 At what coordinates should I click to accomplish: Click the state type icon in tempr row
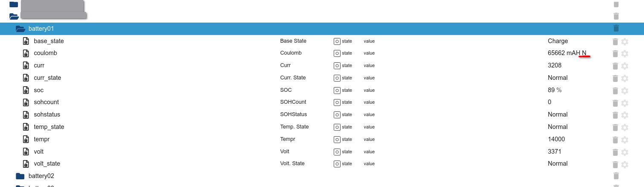click(x=337, y=139)
